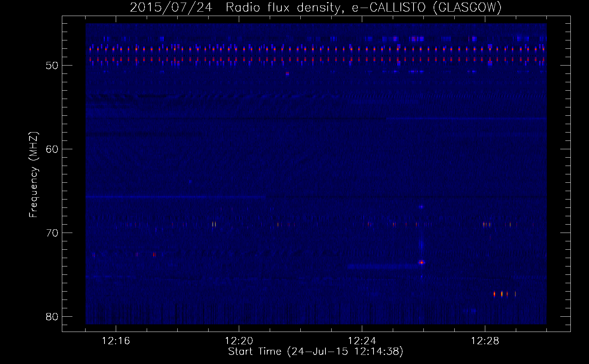This screenshot has height=364, width=589.
Task: Click the orange spike cluster near 77 MHz
Action: 504,294
